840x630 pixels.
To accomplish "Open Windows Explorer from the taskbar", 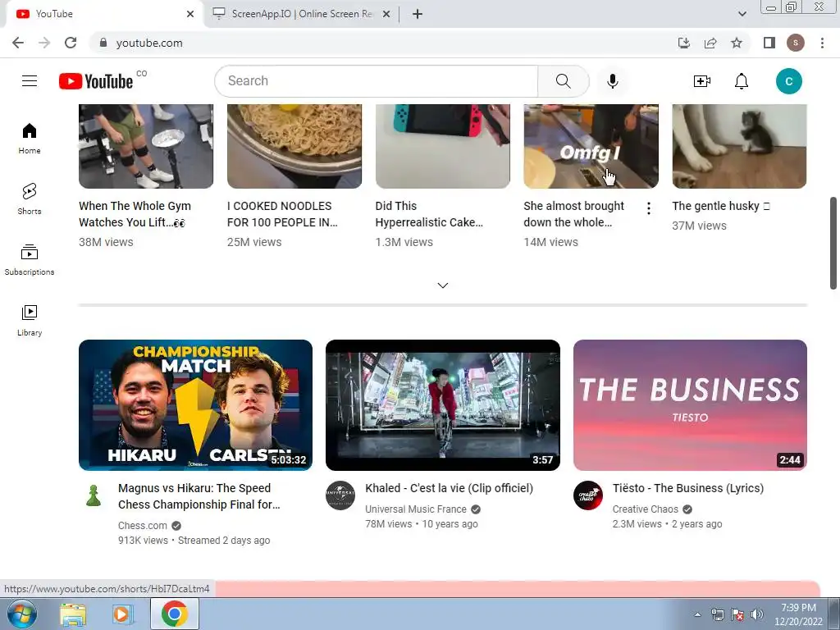I will 73,614.
